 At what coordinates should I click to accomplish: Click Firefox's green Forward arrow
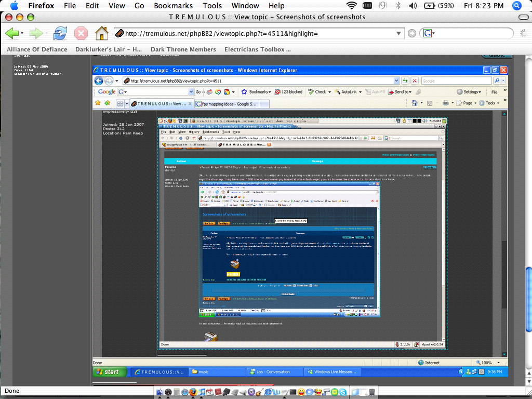click(x=35, y=33)
